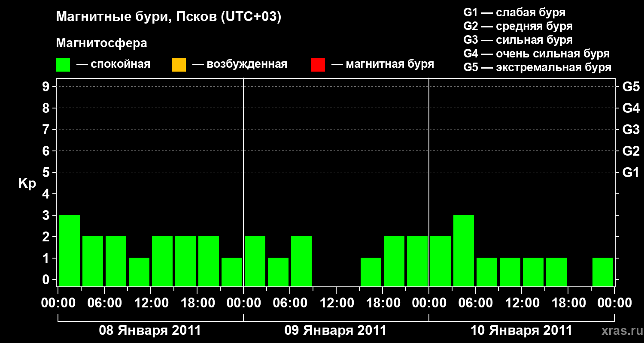Click the 'G4' tick label on the right axis
Screen dimensions: 644x343
click(x=631, y=108)
